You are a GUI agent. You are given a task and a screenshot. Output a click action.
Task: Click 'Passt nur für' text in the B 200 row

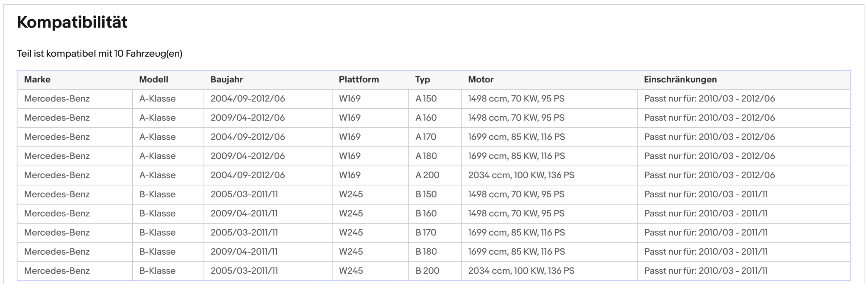tap(670, 270)
